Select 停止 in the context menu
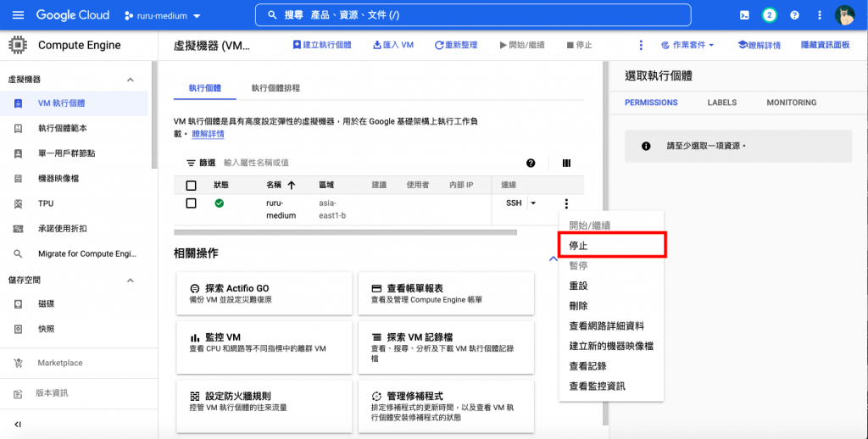This screenshot has height=439, width=868. tap(611, 245)
